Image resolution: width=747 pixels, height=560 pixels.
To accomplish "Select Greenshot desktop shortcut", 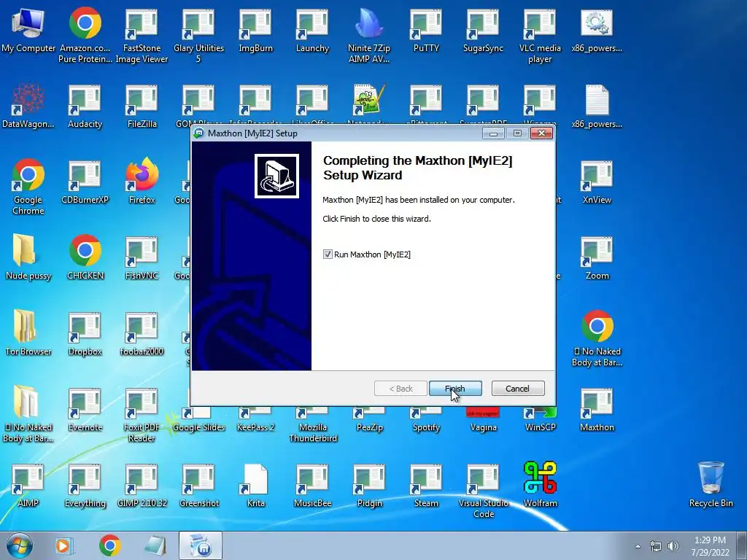I will (x=198, y=485).
